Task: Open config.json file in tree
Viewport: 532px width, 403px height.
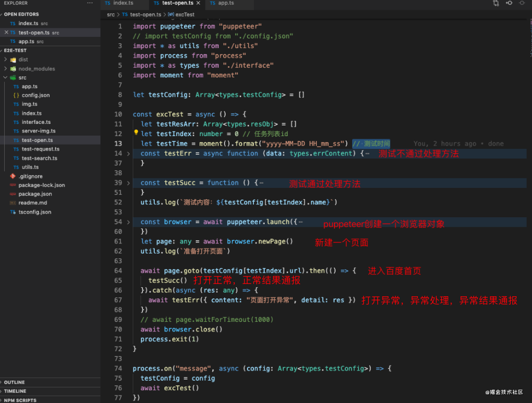Action: (x=36, y=96)
